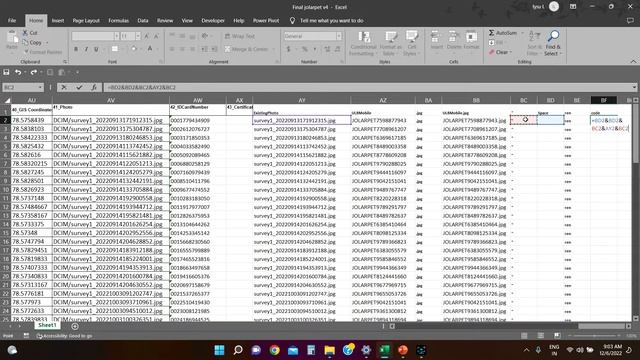Screen dimensions: 640x360
Task: Click Tell me what you want to do
Action: [x=331, y=20]
